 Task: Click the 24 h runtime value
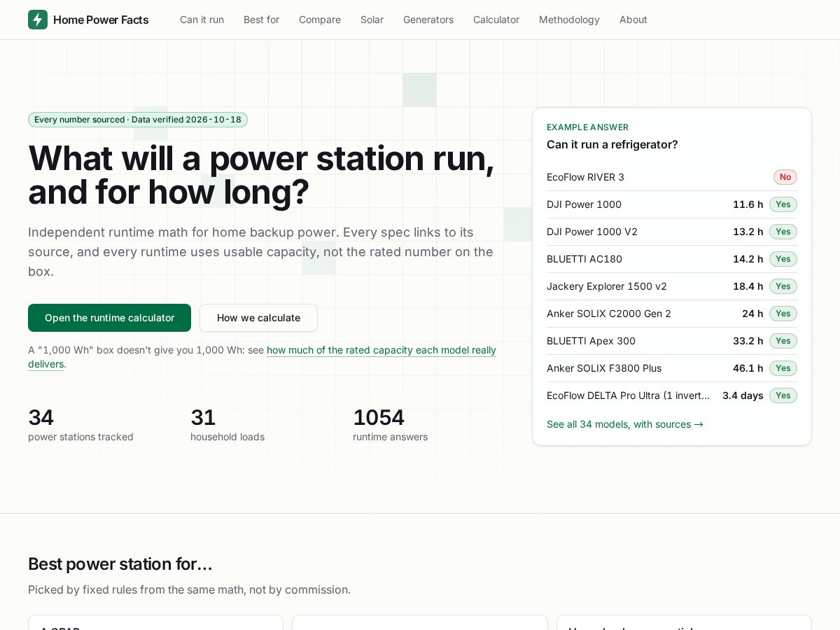click(752, 314)
